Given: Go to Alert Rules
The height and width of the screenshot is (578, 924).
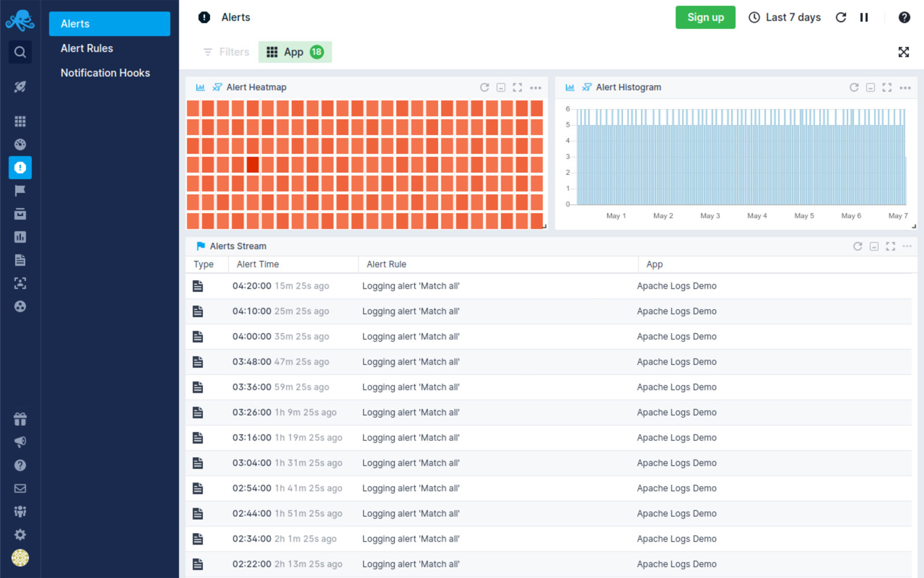Looking at the screenshot, I should coord(87,49).
